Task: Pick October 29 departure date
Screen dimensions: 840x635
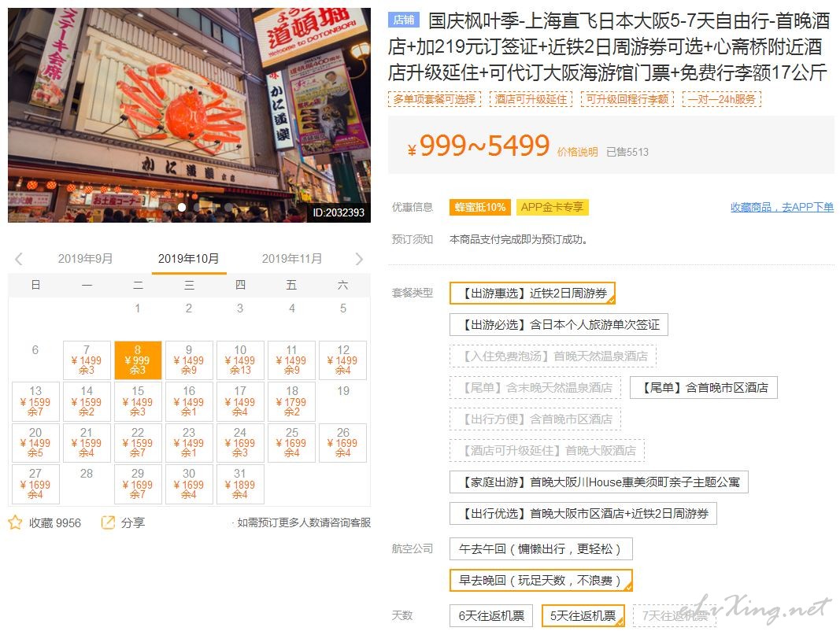Action: [138, 484]
